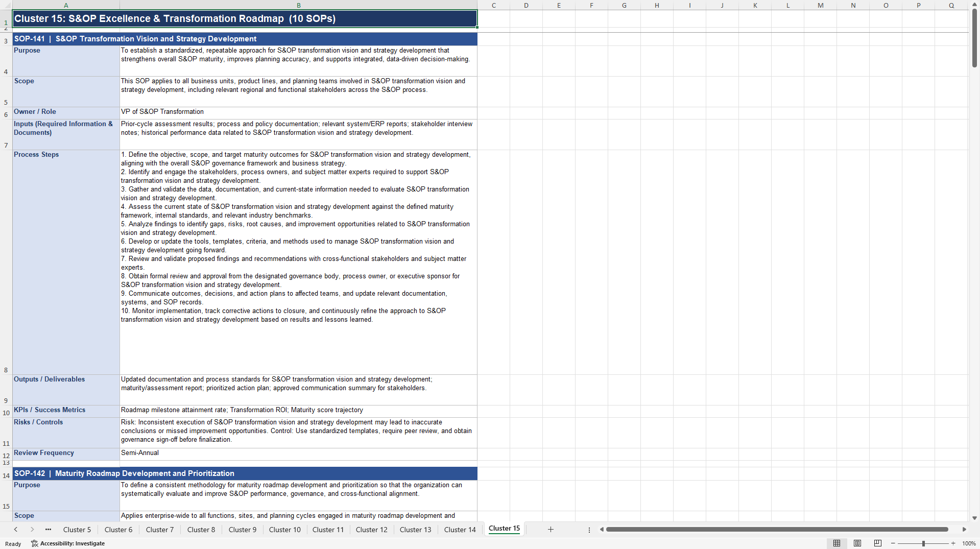
Task: Click the Ready status bar indicator
Action: coord(13,543)
